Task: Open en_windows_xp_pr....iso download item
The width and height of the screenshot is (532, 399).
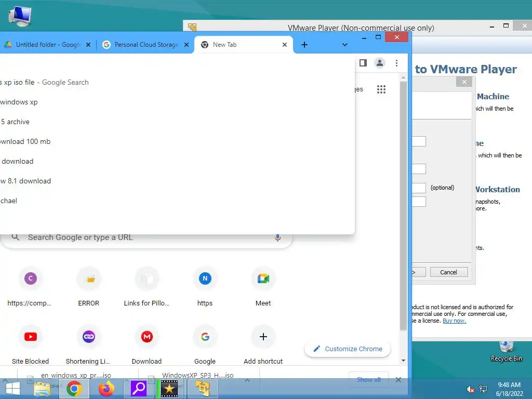Action: point(76,375)
